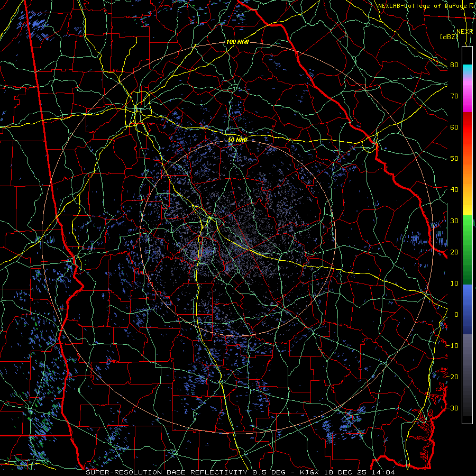This screenshot has height=476, width=476.
Task: Click the 10 dBZ scale label
Action: (454, 283)
